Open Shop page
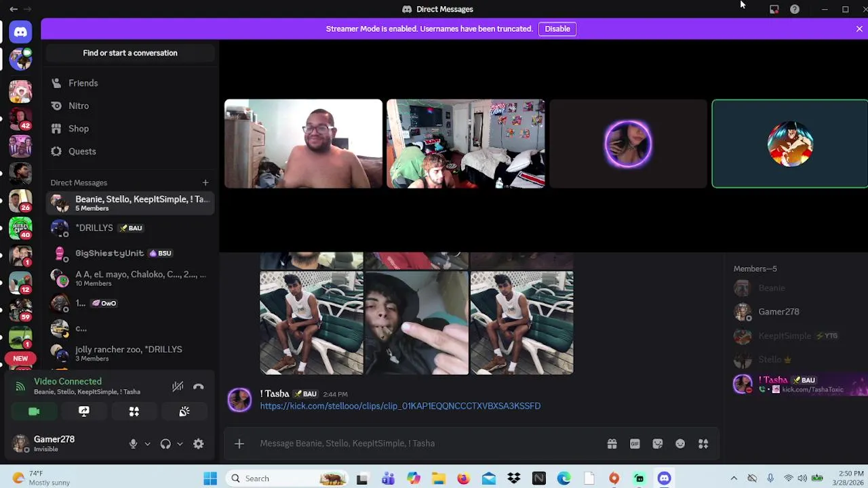 [x=130, y=128]
